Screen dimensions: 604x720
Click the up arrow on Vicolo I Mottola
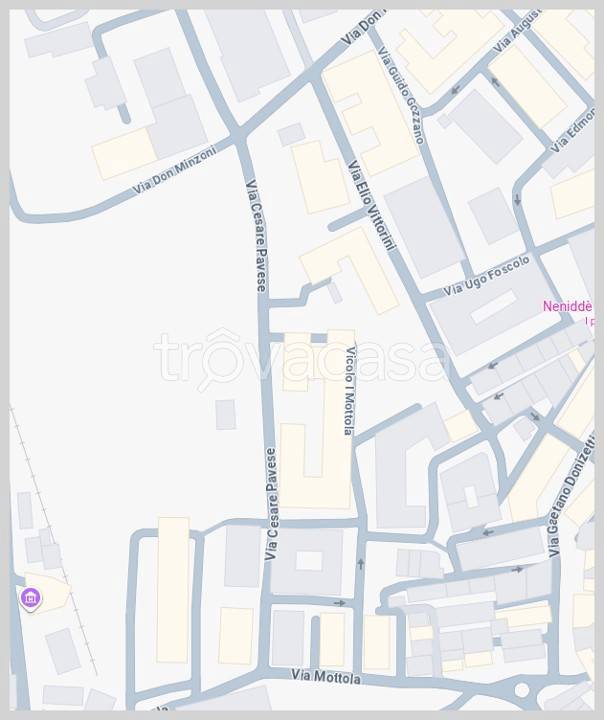(361, 564)
